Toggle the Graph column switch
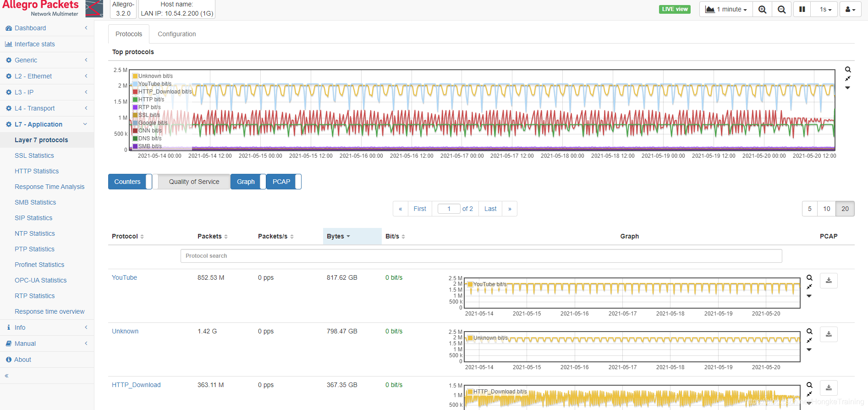Viewport: 868px width, 410px height. pos(248,182)
